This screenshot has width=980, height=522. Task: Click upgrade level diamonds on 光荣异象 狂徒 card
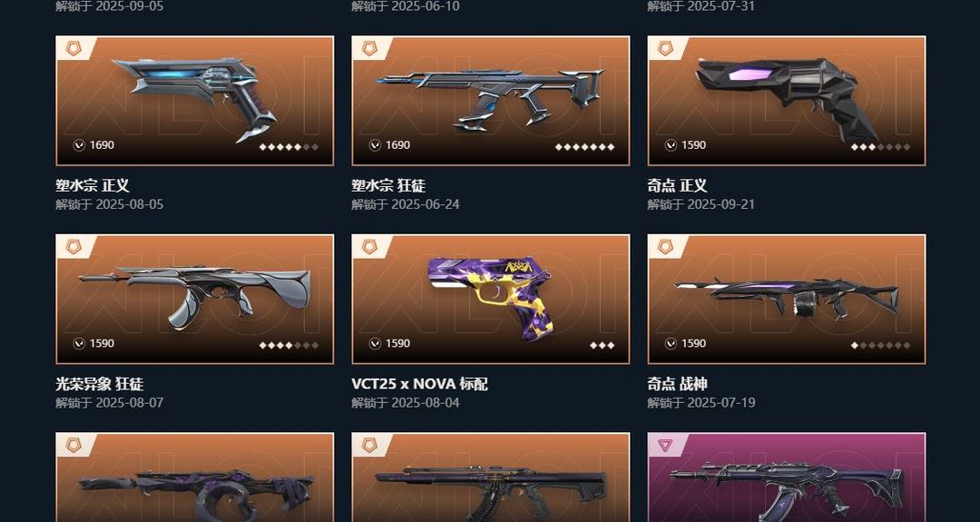pyautogui.click(x=289, y=345)
